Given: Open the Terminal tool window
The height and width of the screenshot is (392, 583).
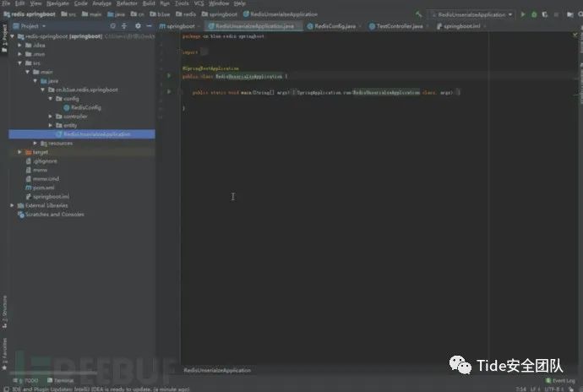Looking at the screenshot, I should point(61,380).
